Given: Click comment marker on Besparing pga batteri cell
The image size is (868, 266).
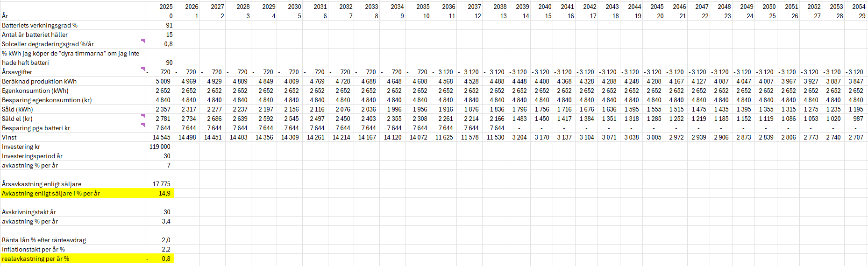Looking at the screenshot, I should 143,125.
